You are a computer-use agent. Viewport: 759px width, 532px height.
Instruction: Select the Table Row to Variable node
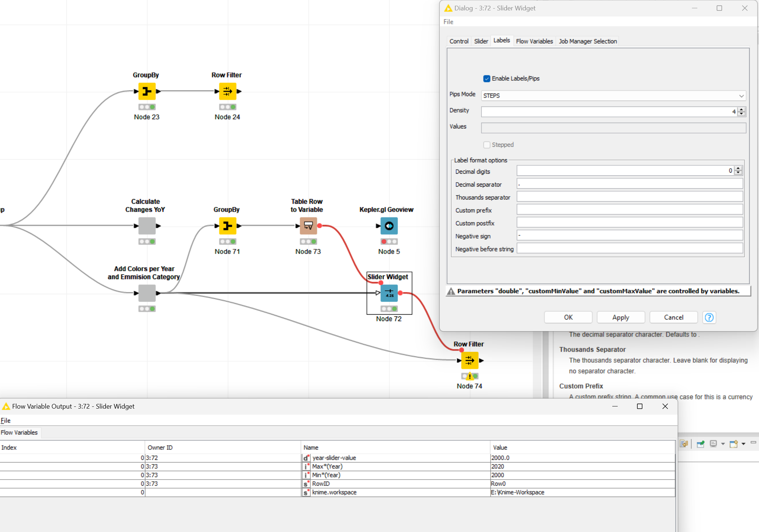[x=308, y=226]
